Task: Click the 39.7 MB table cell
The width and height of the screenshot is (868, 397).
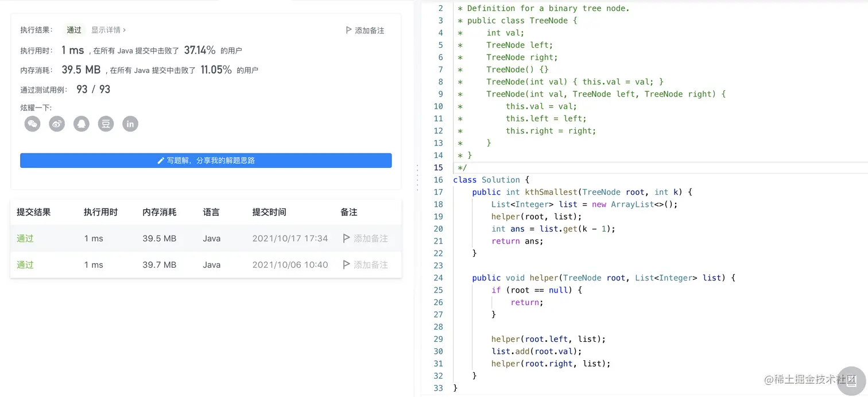Action: tap(160, 265)
